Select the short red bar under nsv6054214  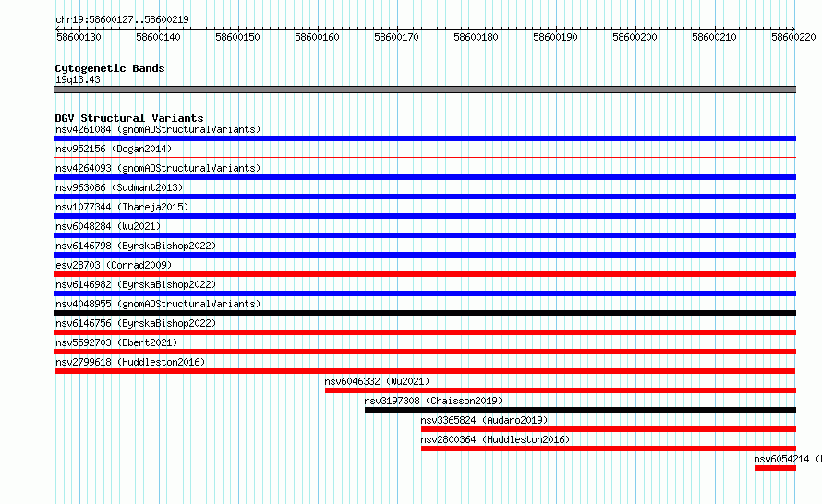pyautogui.click(x=775, y=468)
